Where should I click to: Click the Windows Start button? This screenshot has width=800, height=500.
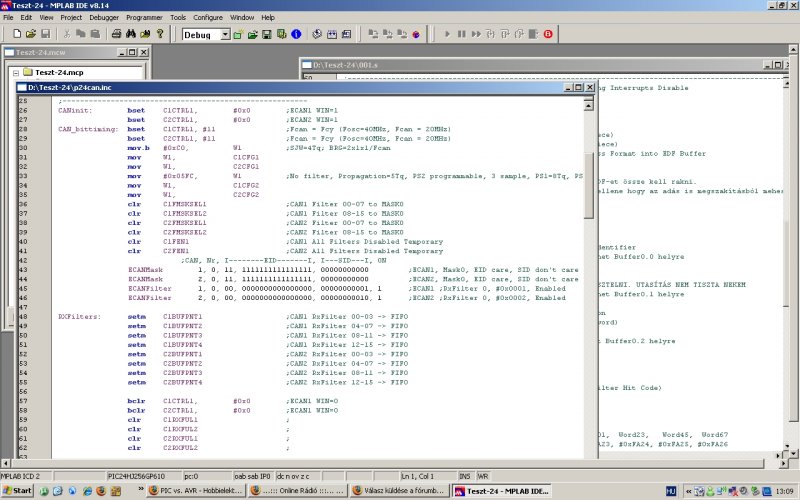tap(17, 491)
